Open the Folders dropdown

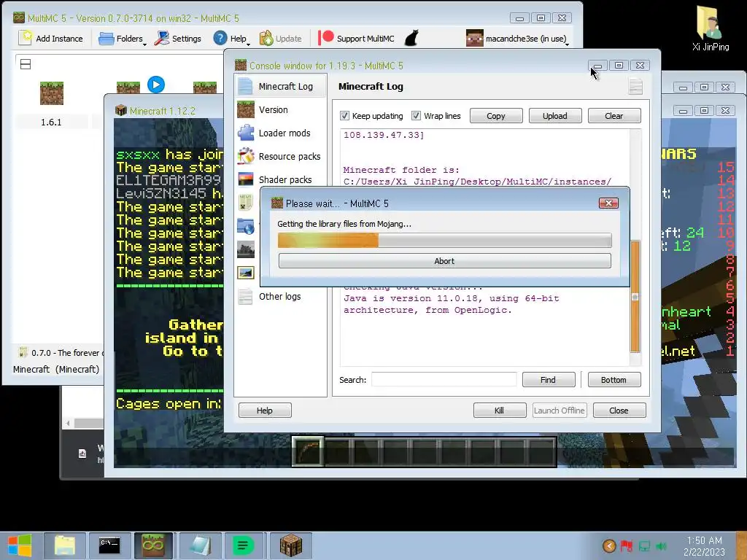point(123,39)
